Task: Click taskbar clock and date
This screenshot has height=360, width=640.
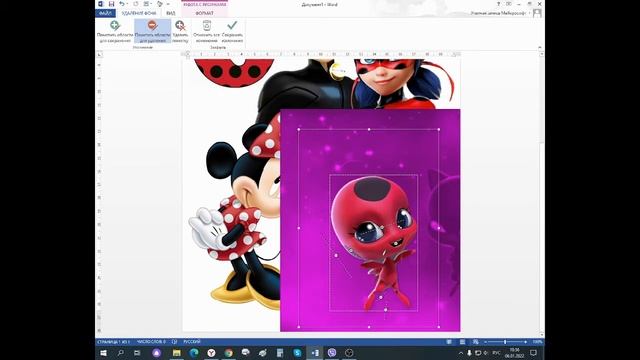Action: [514, 353]
